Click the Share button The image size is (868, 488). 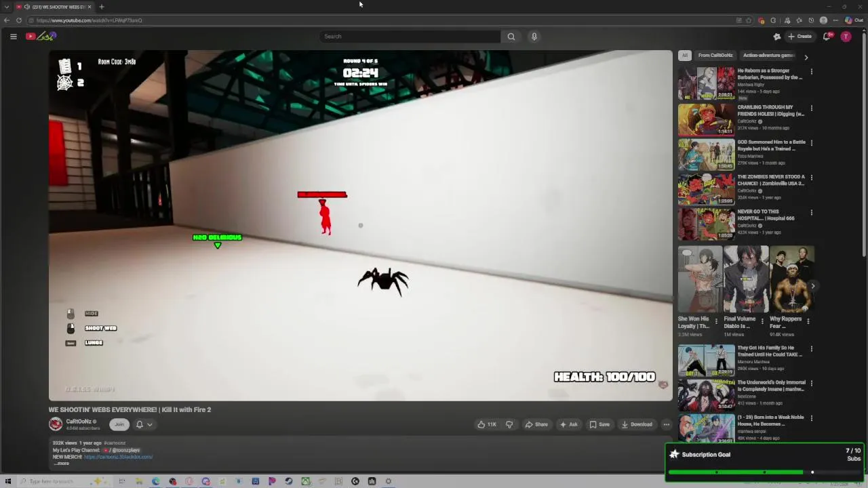536,424
